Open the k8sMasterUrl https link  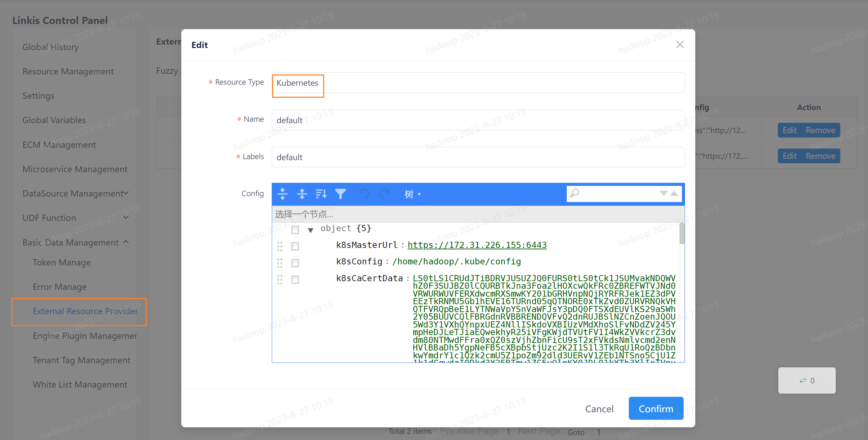tap(477, 245)
